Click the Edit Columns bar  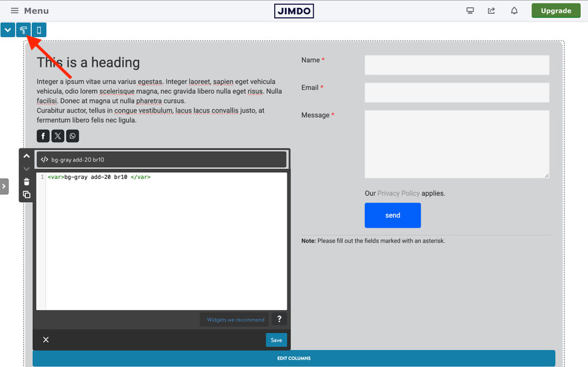click(294, 358)
